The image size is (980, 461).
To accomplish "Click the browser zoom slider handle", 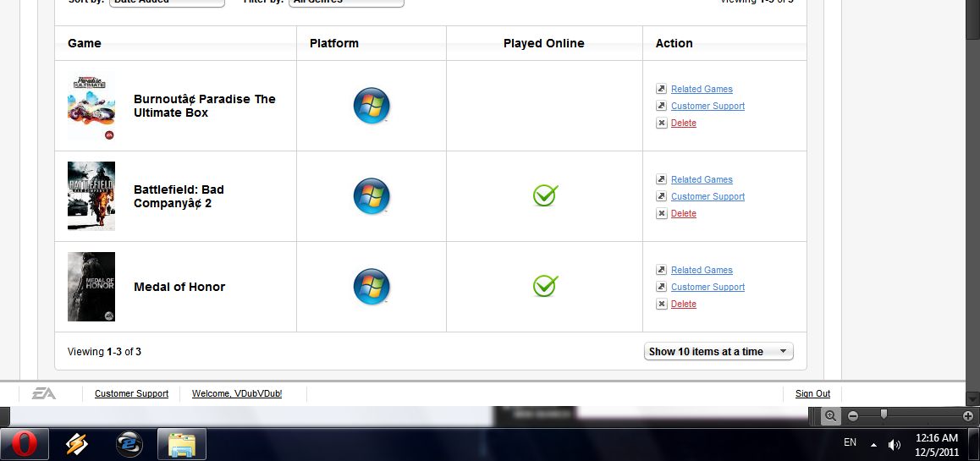I will point(884,414).
